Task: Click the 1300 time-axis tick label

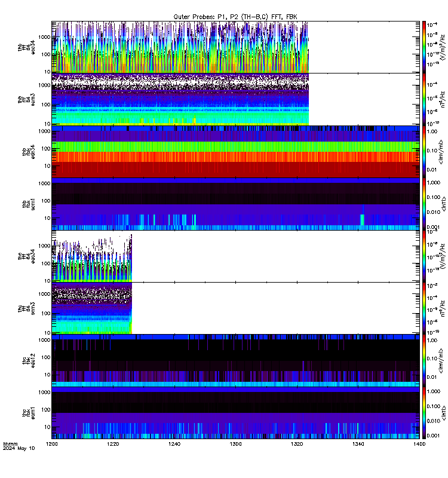Action: click(235, 444)
